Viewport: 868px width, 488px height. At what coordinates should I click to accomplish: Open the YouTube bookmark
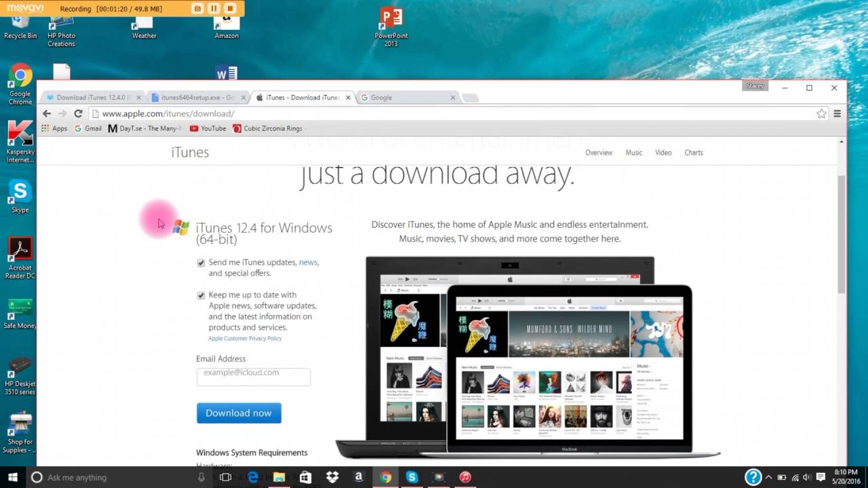208,128
